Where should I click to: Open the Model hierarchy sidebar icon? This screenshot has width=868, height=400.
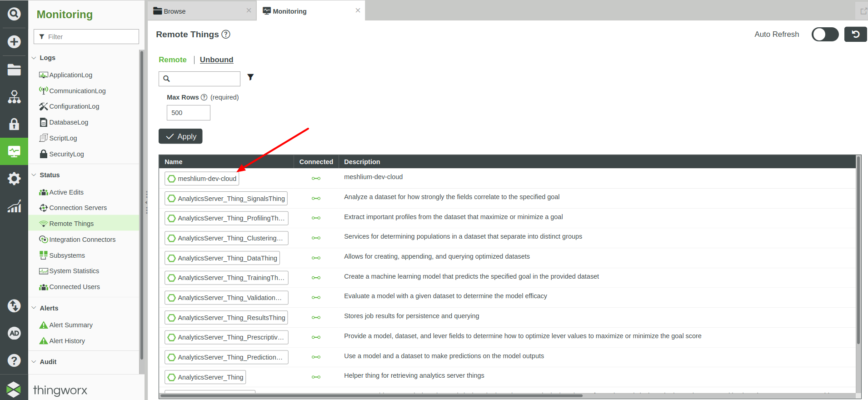(x=14, y=97)
